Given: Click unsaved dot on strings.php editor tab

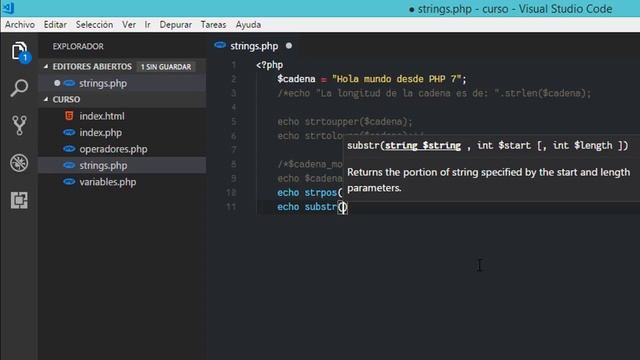Looking at the screenshot, I should (x=289, y=46).
